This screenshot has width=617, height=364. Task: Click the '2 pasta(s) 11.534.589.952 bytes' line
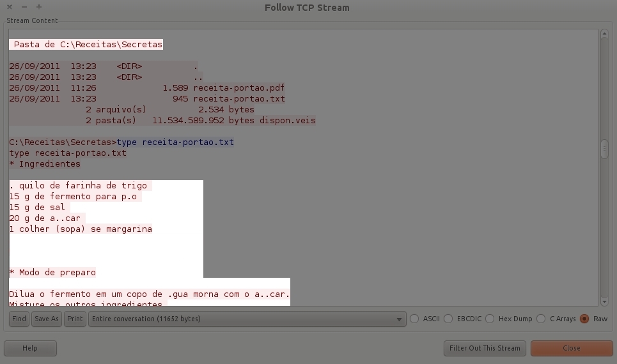point(201,121)
